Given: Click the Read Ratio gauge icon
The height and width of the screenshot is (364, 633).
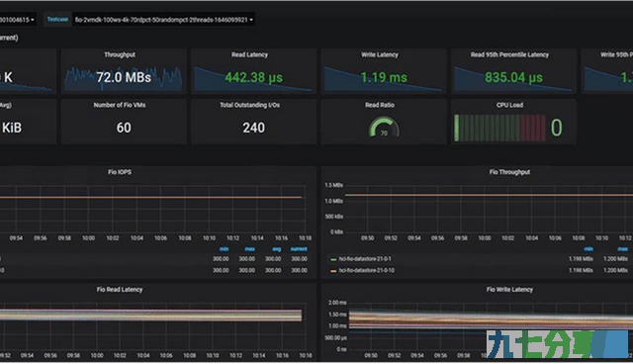Looking at the screenshot, I should pos(384,128).
